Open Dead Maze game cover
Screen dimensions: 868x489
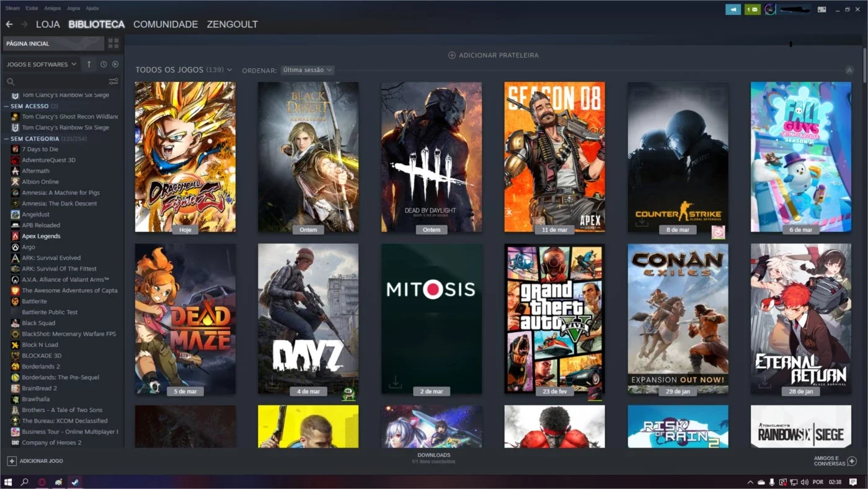(x=185, y=318)
